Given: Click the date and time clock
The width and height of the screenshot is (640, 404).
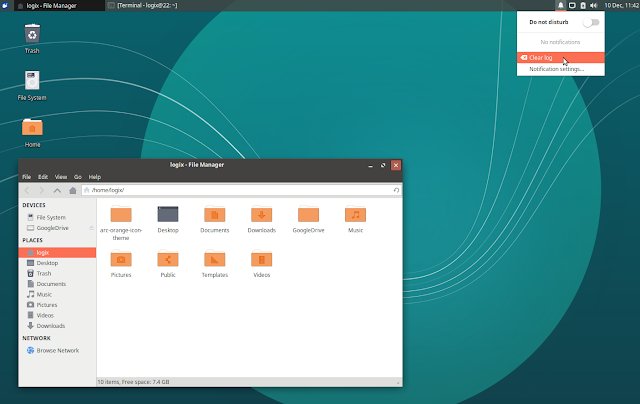Looking at the screenshot, I should pyautogui.click(x=621, y=5).
